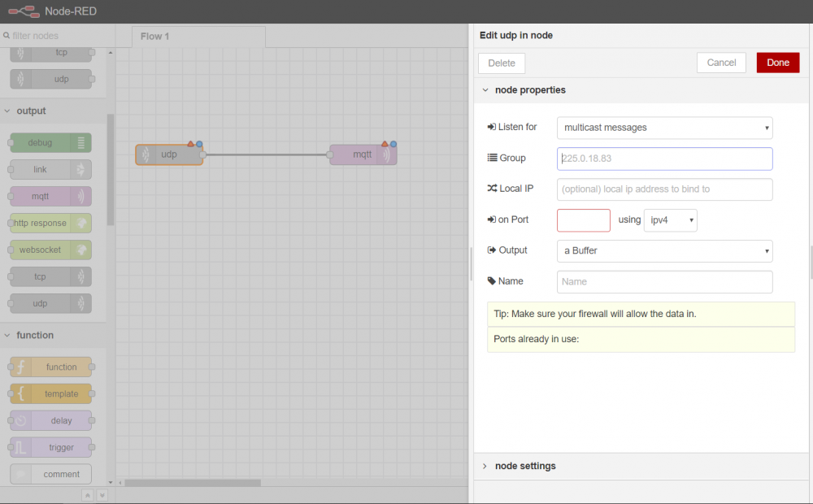
Task: Collapse the output palette category
Action: click(x=31, y=111)
